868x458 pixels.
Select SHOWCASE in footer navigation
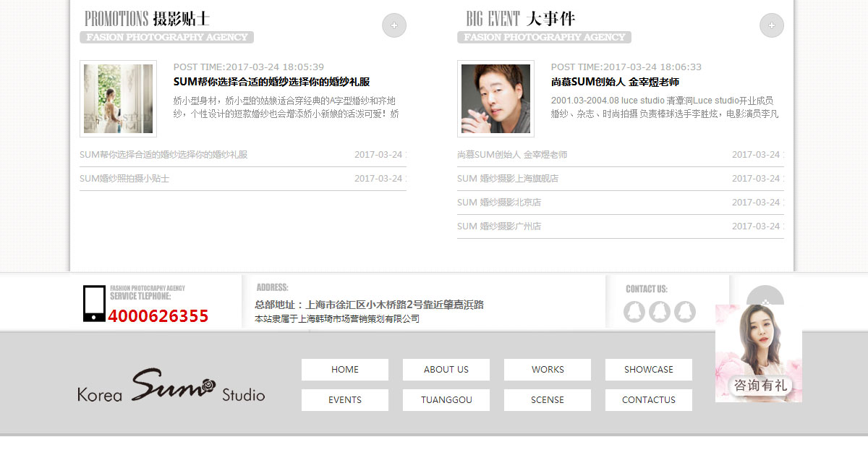(x=649, y=370)
